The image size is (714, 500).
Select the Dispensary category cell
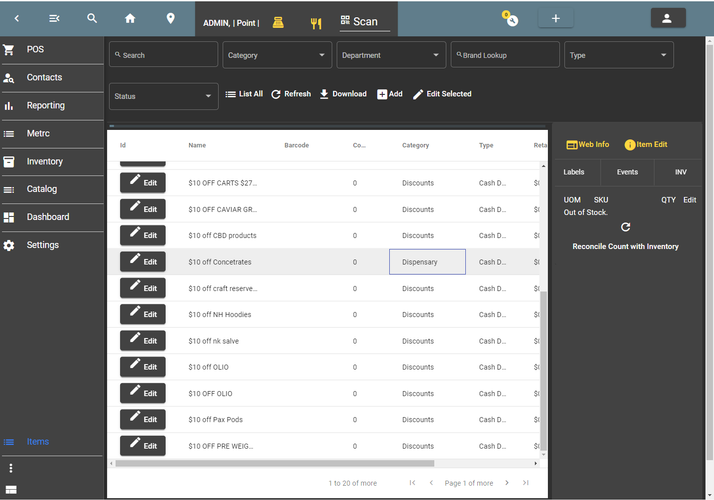click(x=427, y=262)
